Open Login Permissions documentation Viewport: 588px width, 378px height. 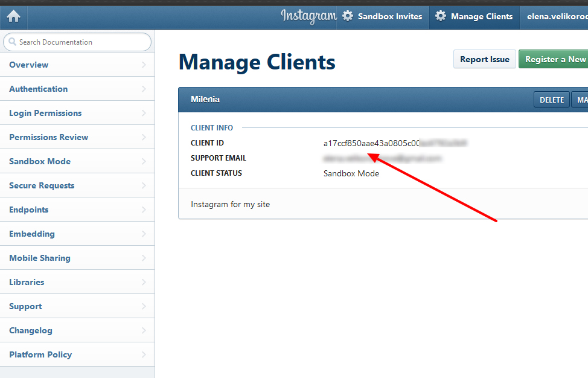[45, 113]
